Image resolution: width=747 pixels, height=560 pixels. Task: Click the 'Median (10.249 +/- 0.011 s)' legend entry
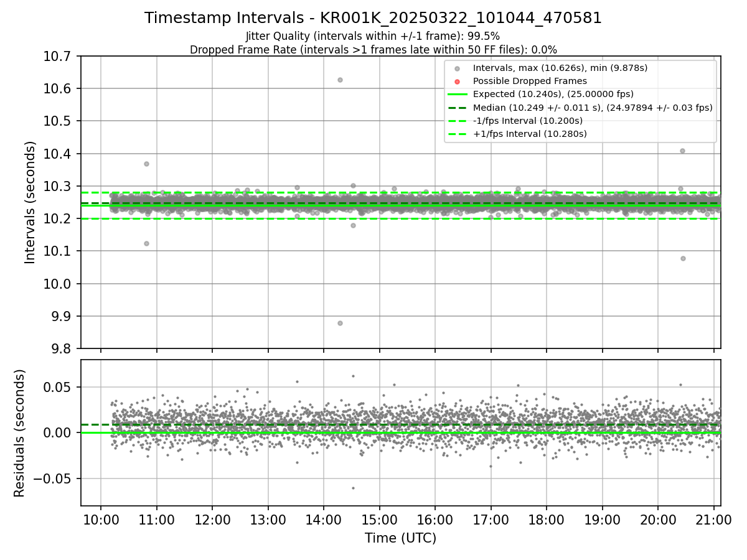click(593, 107)
